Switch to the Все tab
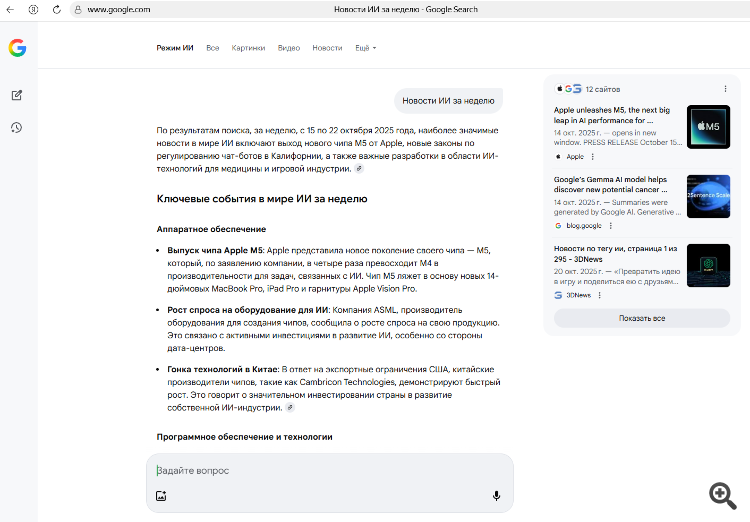 pyautogui.click(x=213, y=48)
